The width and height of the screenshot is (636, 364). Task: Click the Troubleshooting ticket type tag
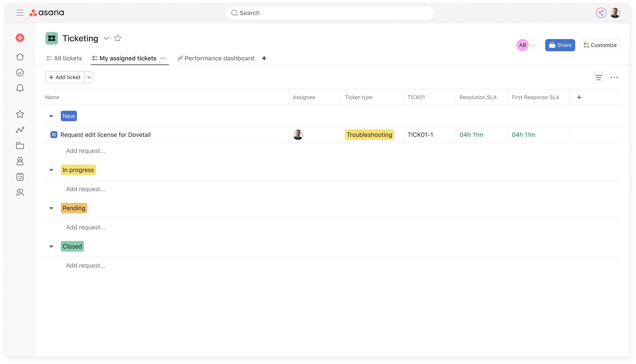(x=369, y=135)
